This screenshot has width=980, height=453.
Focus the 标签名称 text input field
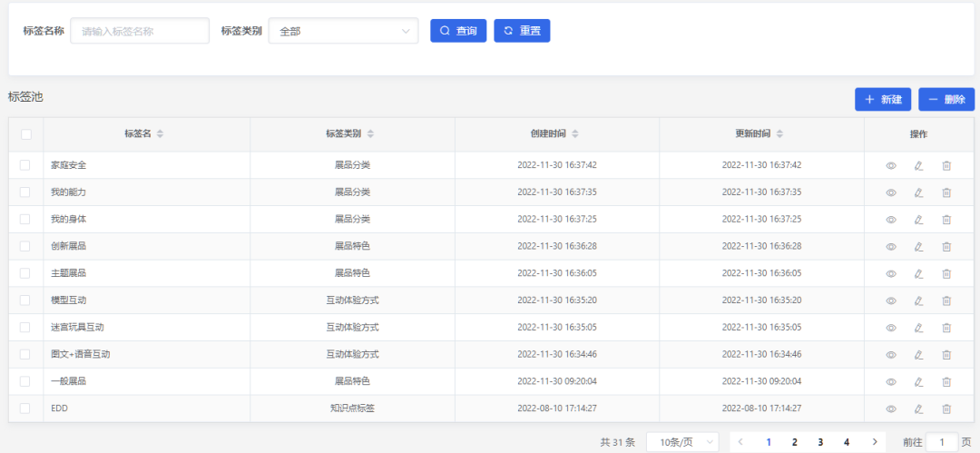[x=140, y=31]
